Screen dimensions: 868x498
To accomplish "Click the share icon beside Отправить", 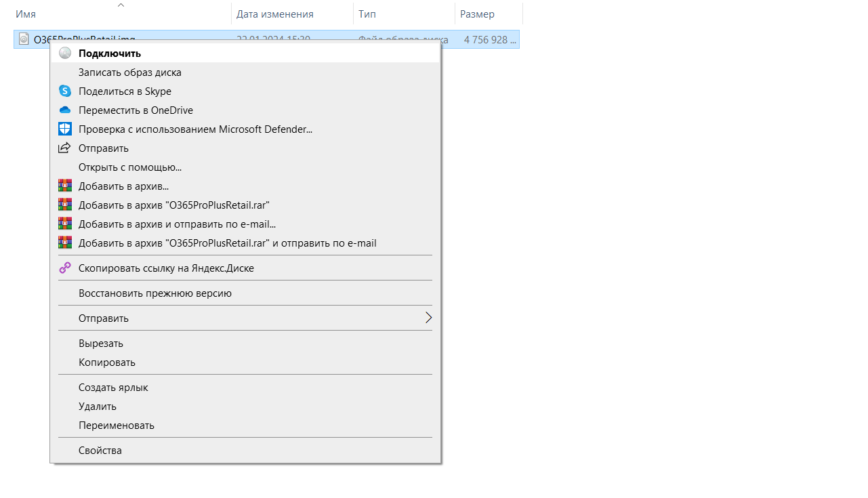I will pos(65,148).
